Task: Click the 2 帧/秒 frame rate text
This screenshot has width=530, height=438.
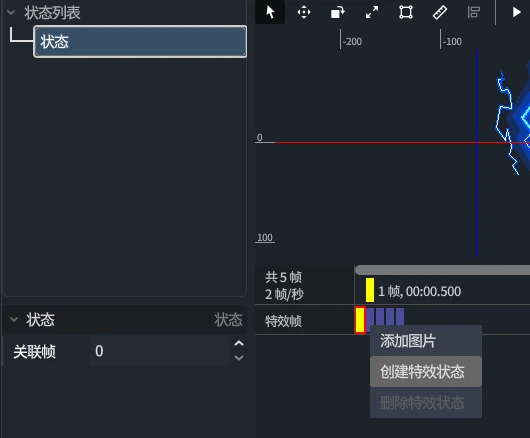Action: point(284,294)
